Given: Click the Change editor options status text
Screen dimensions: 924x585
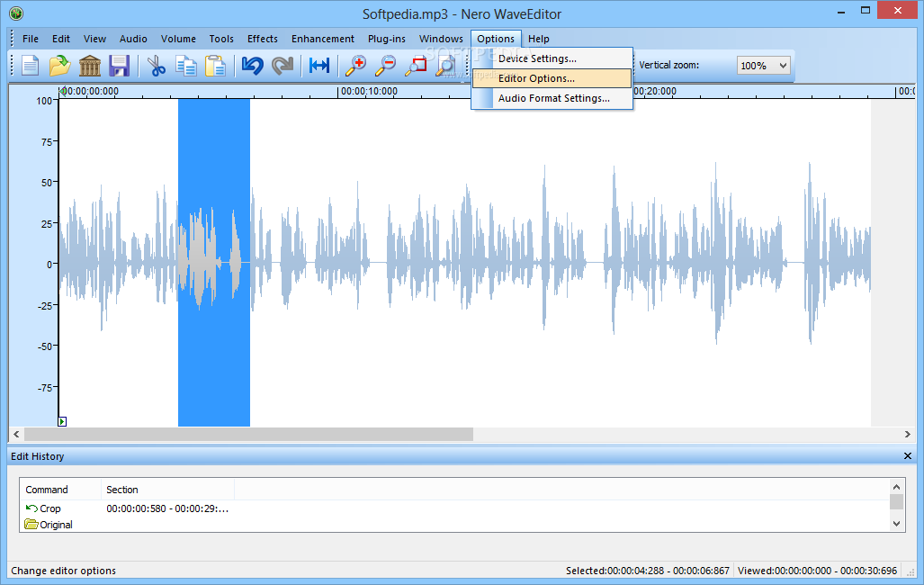Looking at the screenshot, I should [x=64, y=571].
